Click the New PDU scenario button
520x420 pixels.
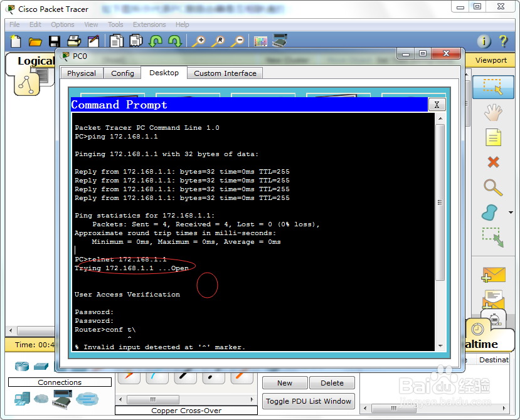click(285, 383)
